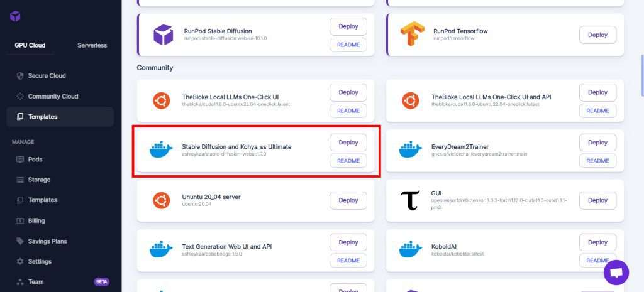Click the Community Cloud globe icon
644x292 pixels.
coord(20,97)
